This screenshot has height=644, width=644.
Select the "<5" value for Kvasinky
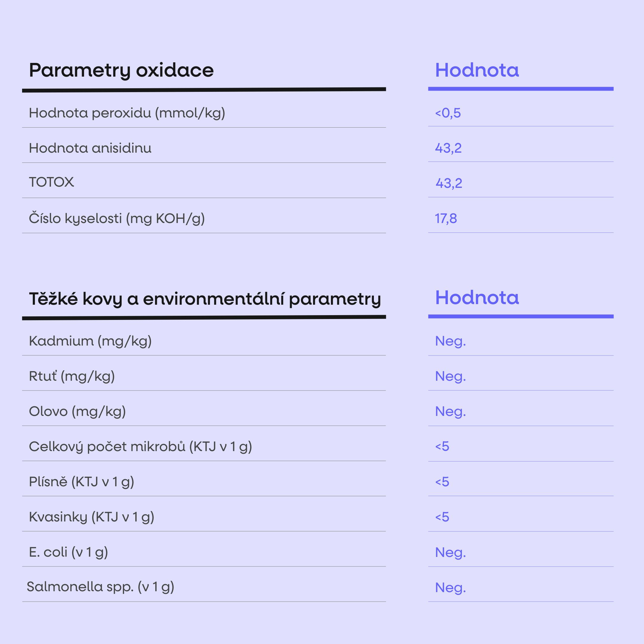click(x=442, y=517)
